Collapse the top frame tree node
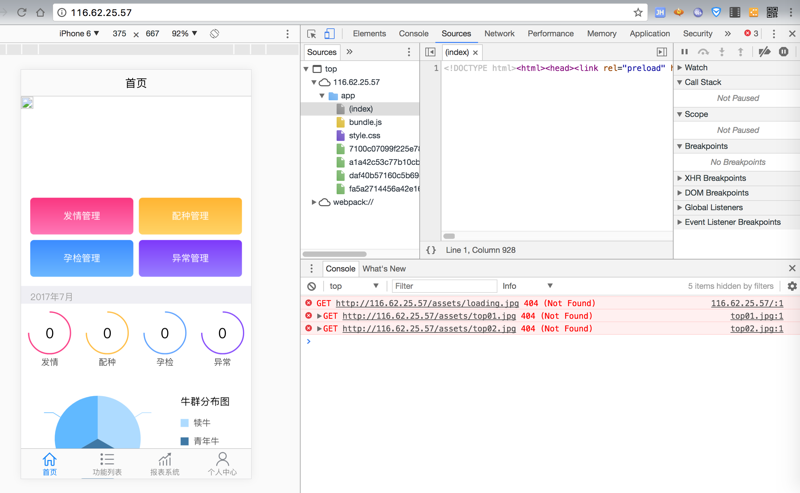The image size is (800, 493). (306, 69)
